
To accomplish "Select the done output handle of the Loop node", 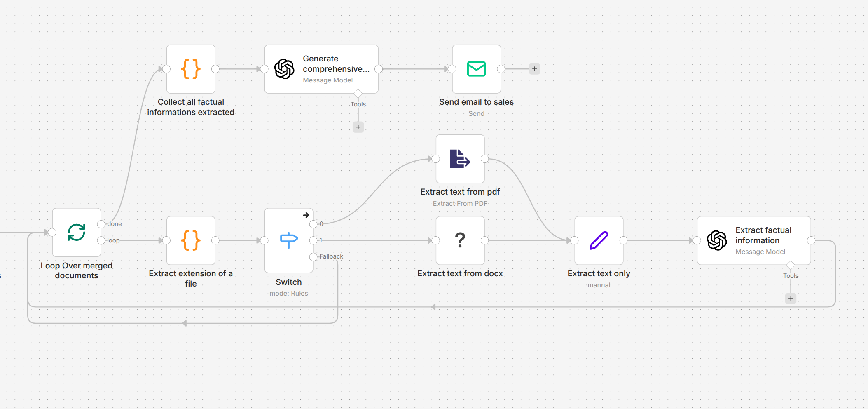I will (x=100, y=224).
